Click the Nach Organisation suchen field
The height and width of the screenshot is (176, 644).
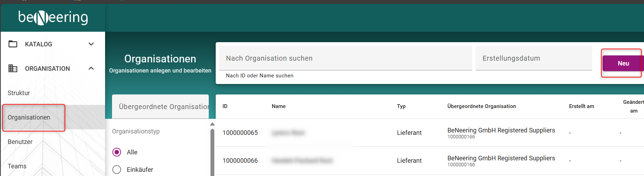click(344, 58)
